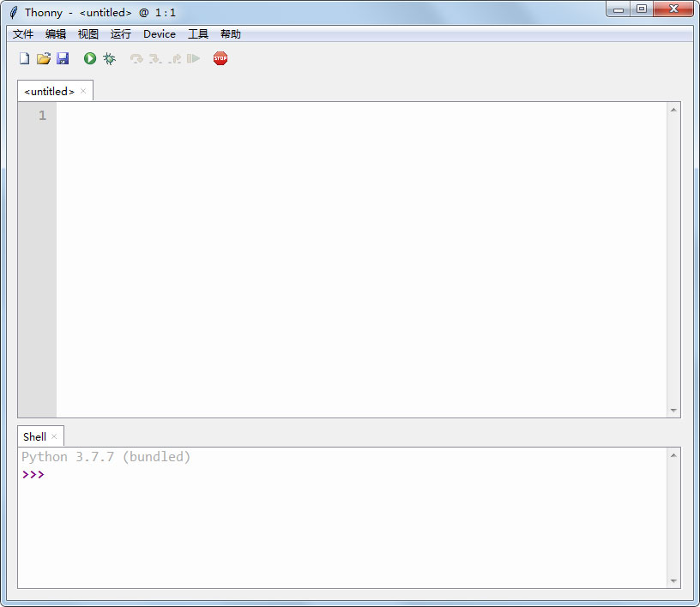Open an existing file

point(44,57)
